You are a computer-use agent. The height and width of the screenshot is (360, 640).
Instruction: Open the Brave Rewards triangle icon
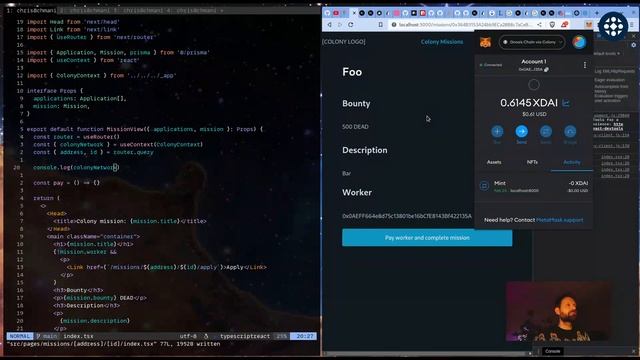[x=565, y=24]
